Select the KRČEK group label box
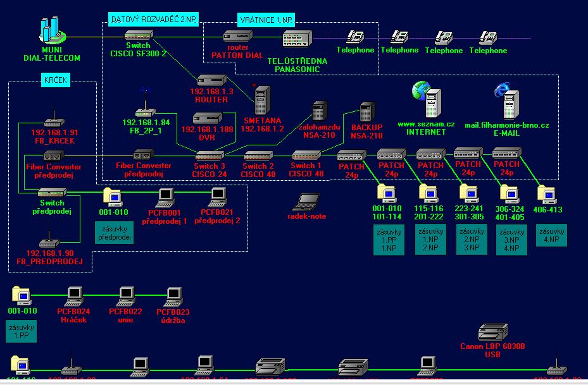Image resolution: width=588 pixels, height=385 pixels. pyautogui.click(x=56, y=82)
